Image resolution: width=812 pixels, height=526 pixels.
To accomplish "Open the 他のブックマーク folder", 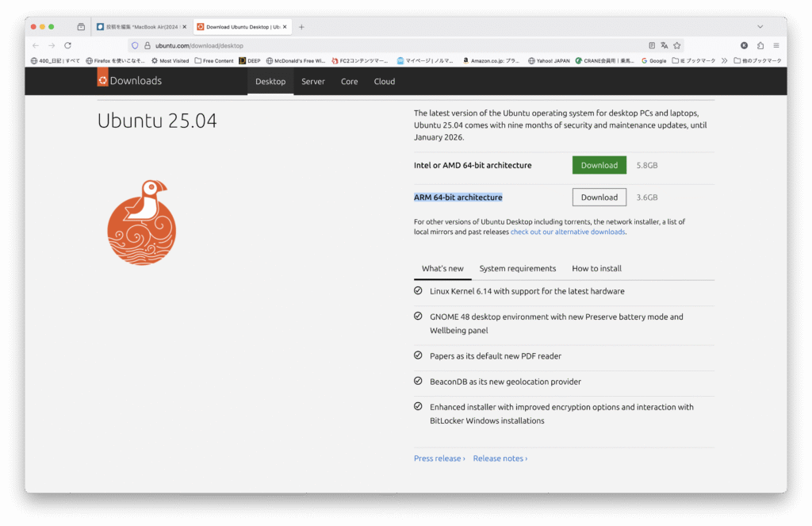I will (757, 60).
